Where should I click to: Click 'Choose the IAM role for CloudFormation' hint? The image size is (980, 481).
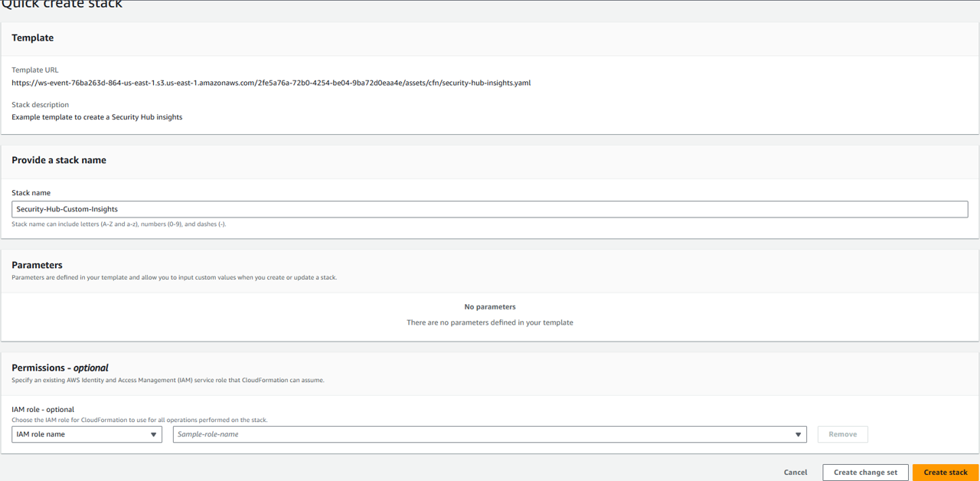[x=139, y=420]
